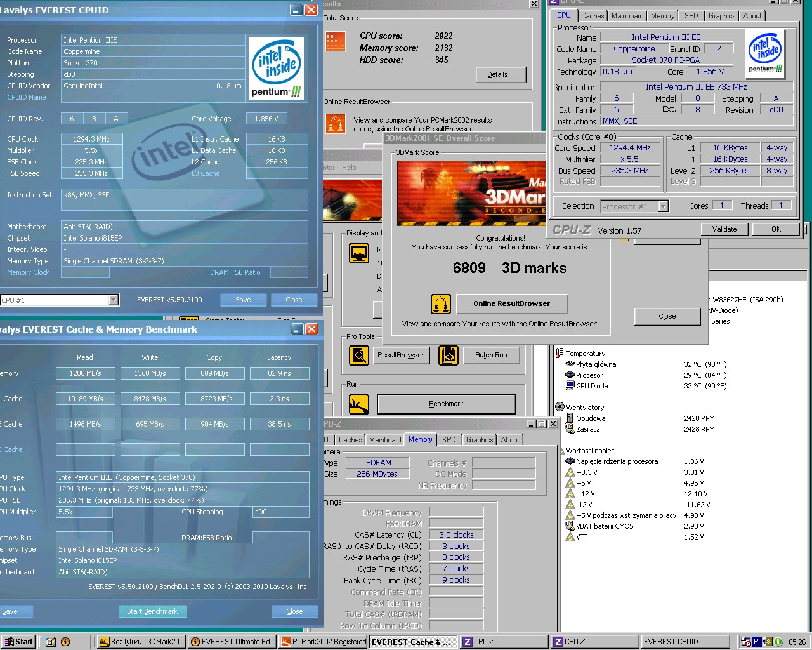Open Mainboard tab in lower CPU-Z memory window
The image size is (812, 650).
[x=385, y=440]
